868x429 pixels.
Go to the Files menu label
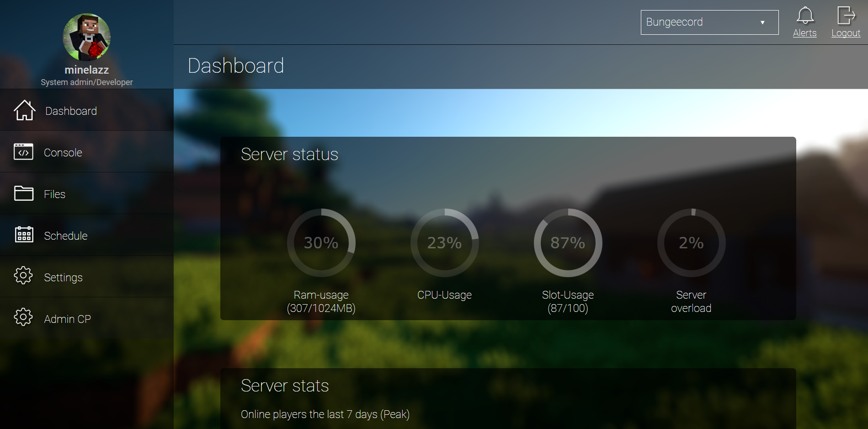tap(55, 194)
